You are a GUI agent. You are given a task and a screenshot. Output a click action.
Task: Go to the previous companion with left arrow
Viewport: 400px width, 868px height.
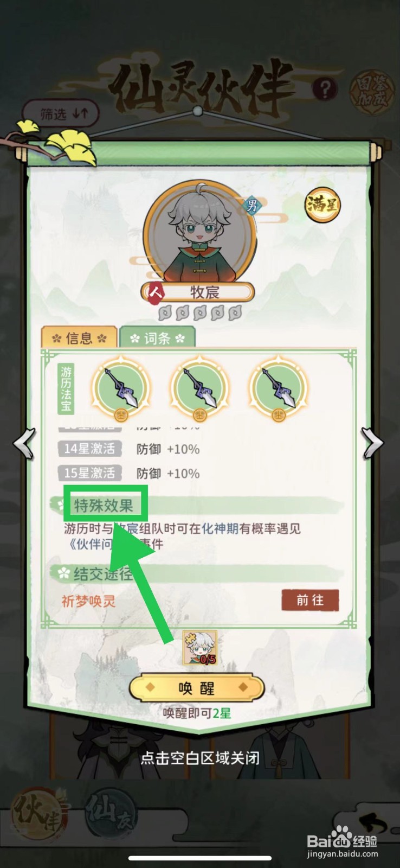24,444
